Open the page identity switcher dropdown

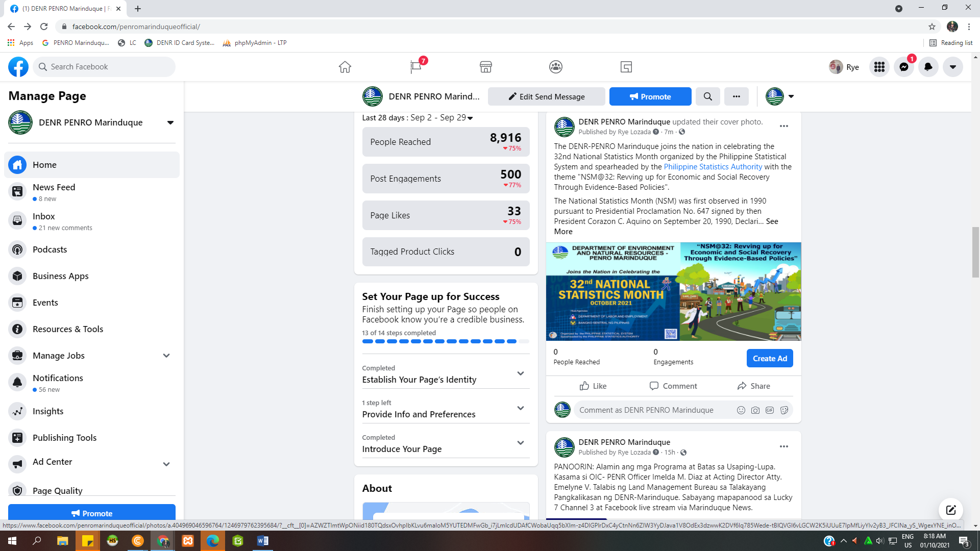coord(780,96)
